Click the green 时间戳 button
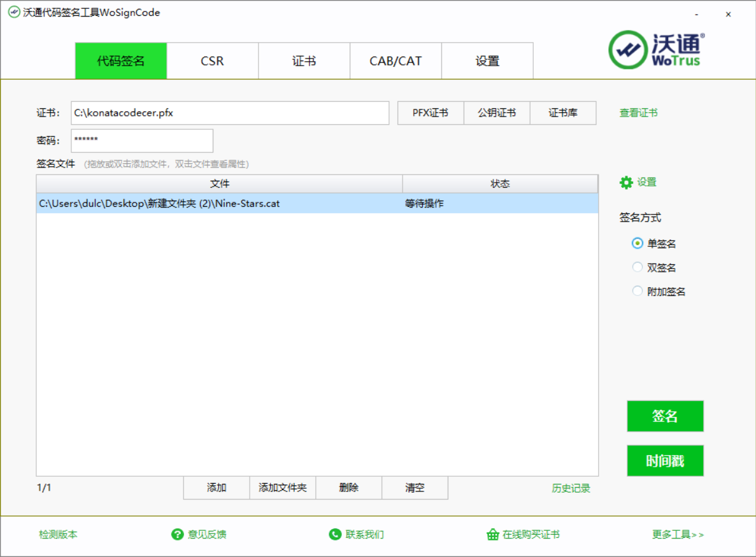 tap(666, 461)
